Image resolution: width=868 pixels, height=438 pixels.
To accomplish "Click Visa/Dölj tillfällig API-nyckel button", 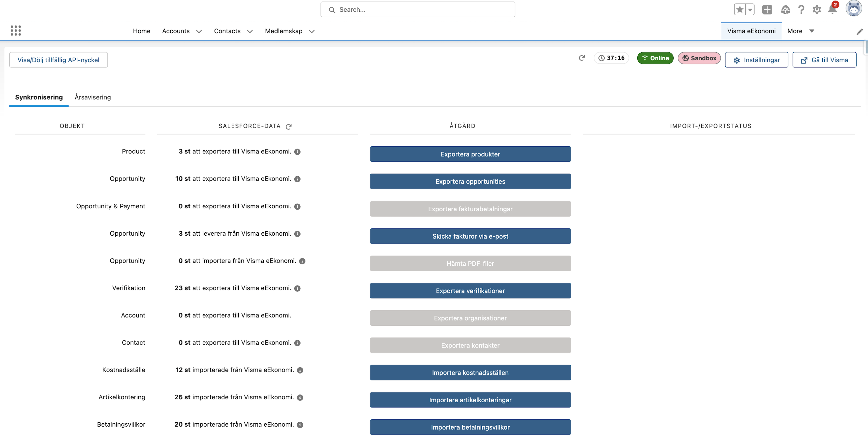I will point(58,60).
